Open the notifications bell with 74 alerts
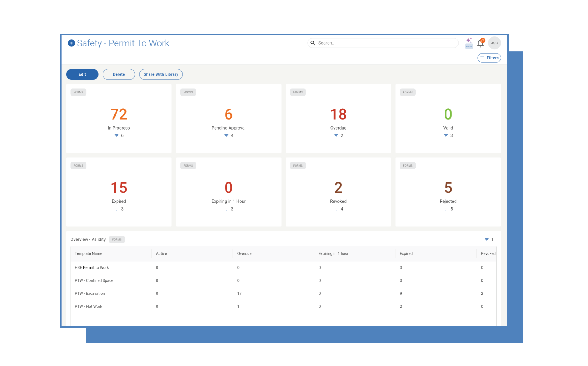The width and height of the screenshot is (588, 366). [x=481, y=43]
